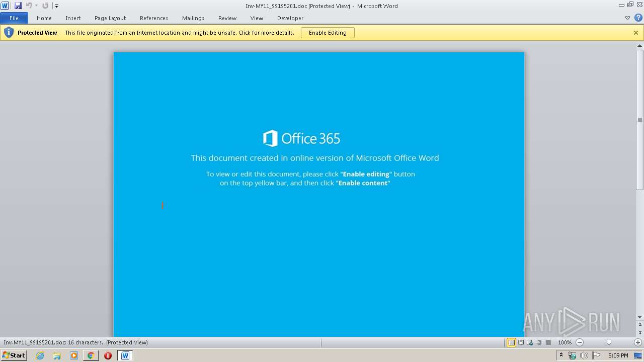This screenshot has width=644, height=362.
Task: Click the Previous Page double-up arrow
Action: (x=640, y=324)
